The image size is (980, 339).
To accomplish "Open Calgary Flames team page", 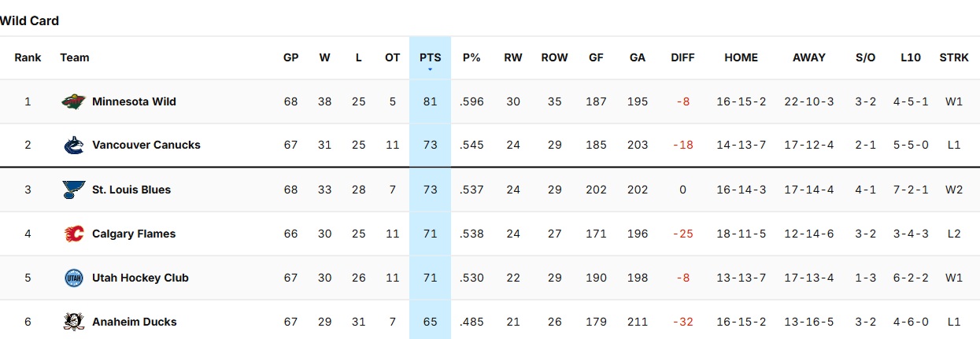I will [x=134, y=234].
